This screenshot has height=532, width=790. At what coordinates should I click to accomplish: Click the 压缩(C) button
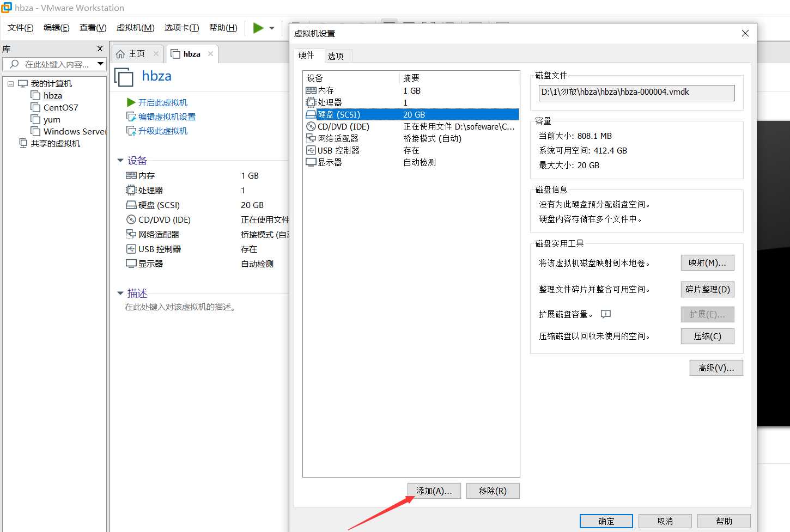click(707, 336)
